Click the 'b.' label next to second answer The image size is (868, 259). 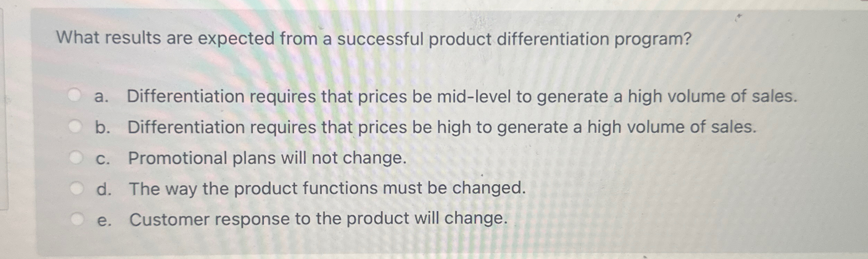pos(103,127)
